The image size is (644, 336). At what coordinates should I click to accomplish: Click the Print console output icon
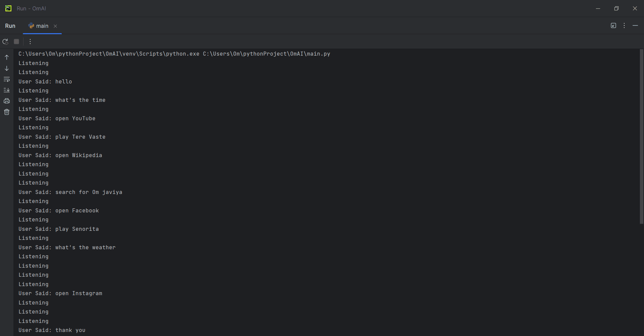pos(7,101)
